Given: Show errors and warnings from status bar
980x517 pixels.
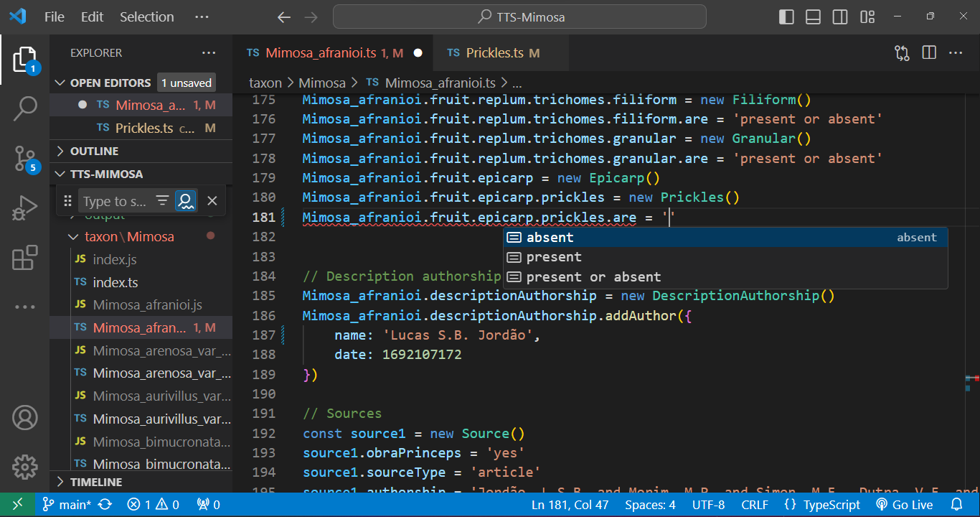Looking at the screenshot, I should click(153, 505).
